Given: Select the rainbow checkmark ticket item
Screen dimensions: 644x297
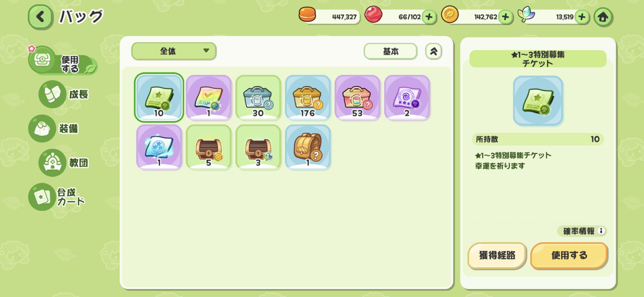Looking at the screenshot, I should click(x=209, y=98).
